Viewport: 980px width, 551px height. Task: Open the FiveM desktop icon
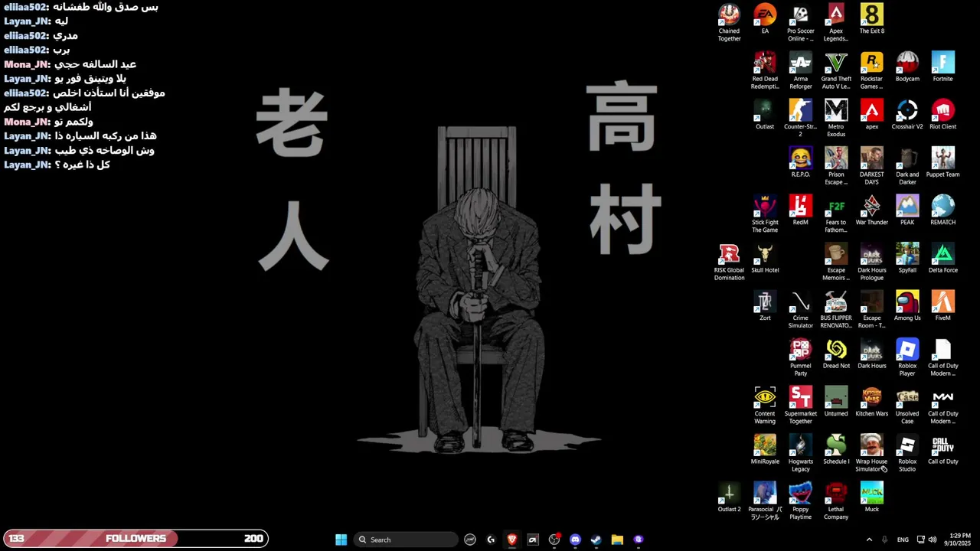tap(942, 306)
